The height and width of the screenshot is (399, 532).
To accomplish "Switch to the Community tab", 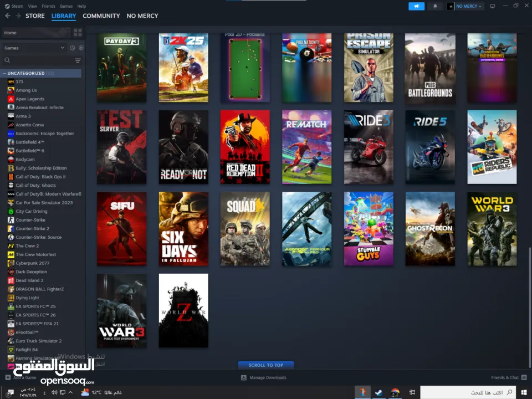I will 101,16.
